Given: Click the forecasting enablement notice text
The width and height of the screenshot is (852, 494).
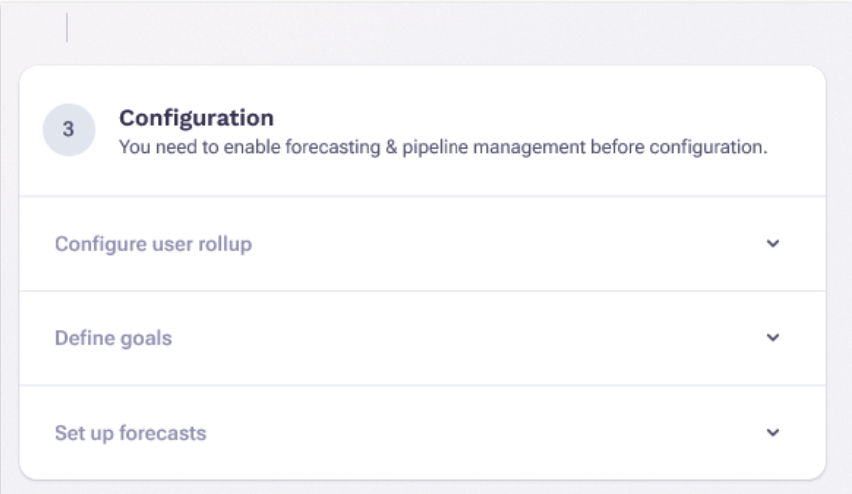Looking at the screenshot, I should click(x=442, y=147).
